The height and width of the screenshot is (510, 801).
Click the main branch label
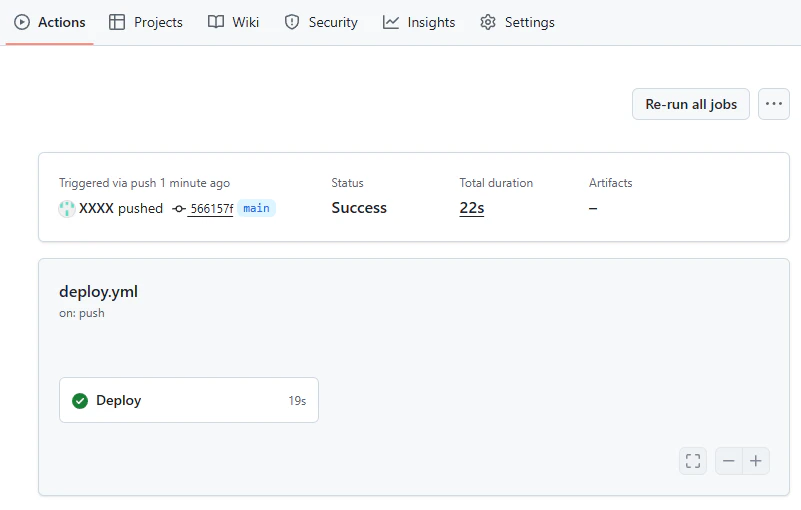pyautogui.click(x=256, y=208)
